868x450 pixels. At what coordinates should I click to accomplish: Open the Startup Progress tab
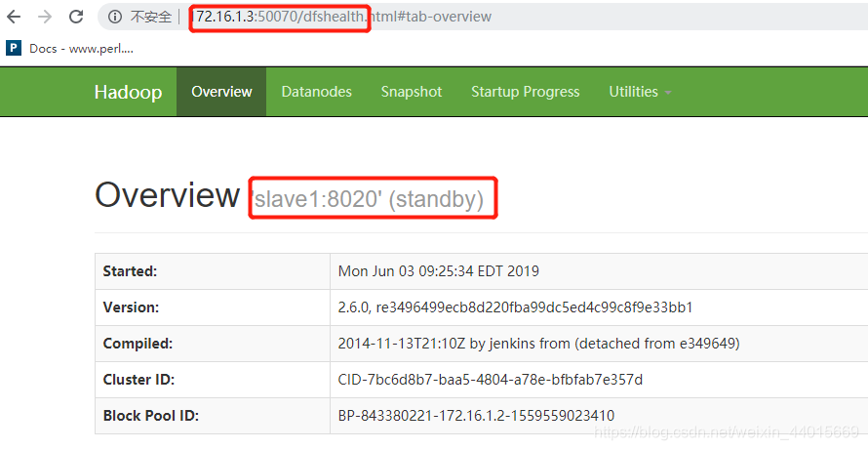click(x=526, y=92)
